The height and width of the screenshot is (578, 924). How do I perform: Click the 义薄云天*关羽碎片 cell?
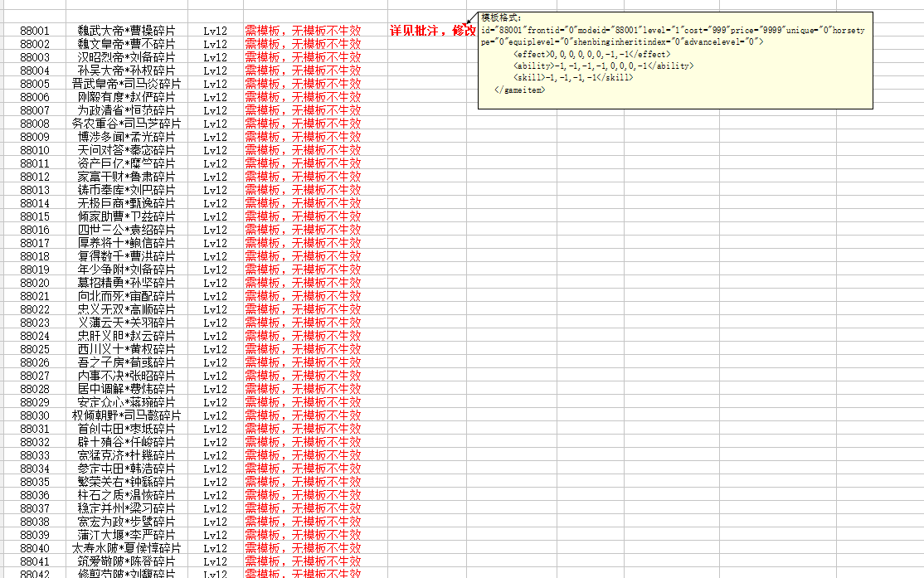126,323
